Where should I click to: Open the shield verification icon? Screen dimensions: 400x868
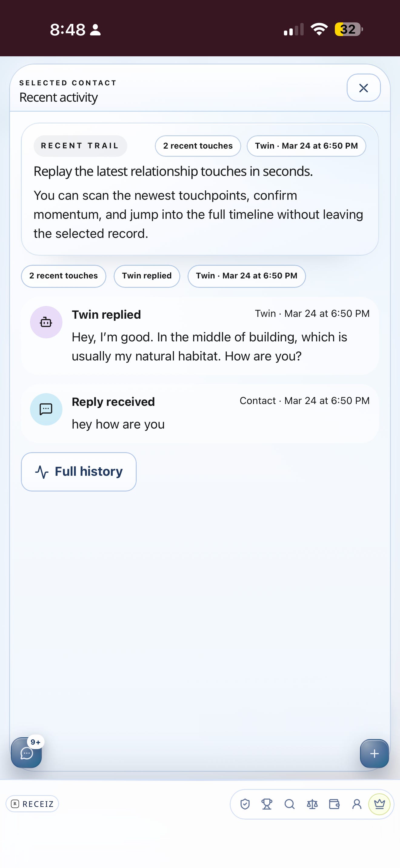(x=245, y=804)
